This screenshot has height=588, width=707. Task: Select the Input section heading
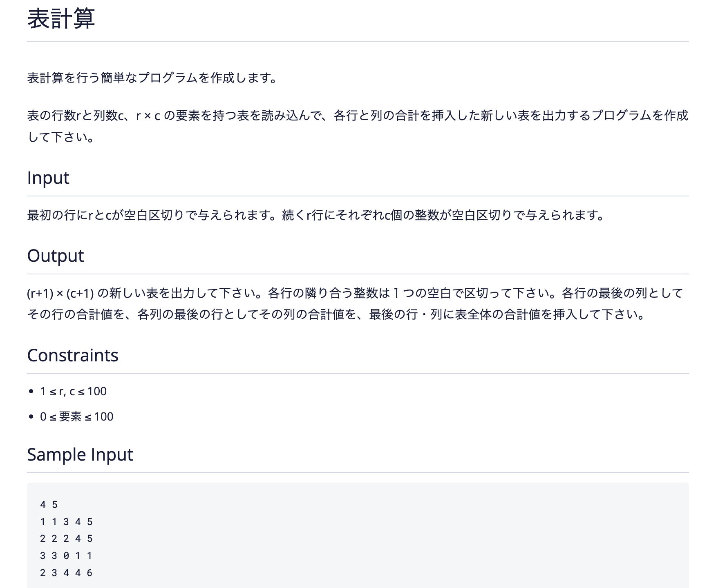pyautogui.click(x=48, y=178)
